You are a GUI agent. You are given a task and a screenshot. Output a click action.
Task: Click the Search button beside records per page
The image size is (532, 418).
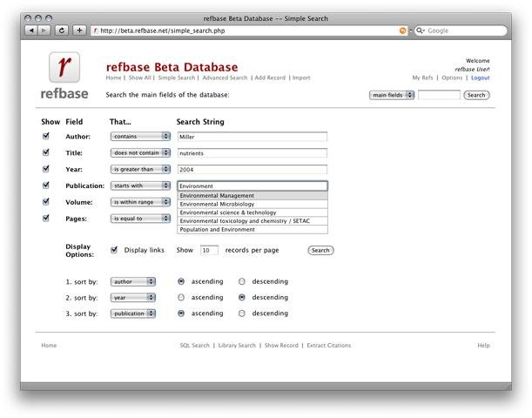320,250
